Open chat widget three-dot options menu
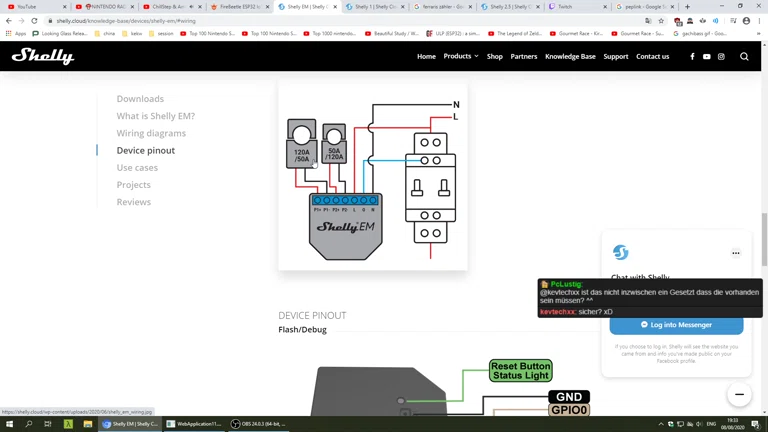The image size is (768, 432). pyautogui.click(x=736, y=253)
